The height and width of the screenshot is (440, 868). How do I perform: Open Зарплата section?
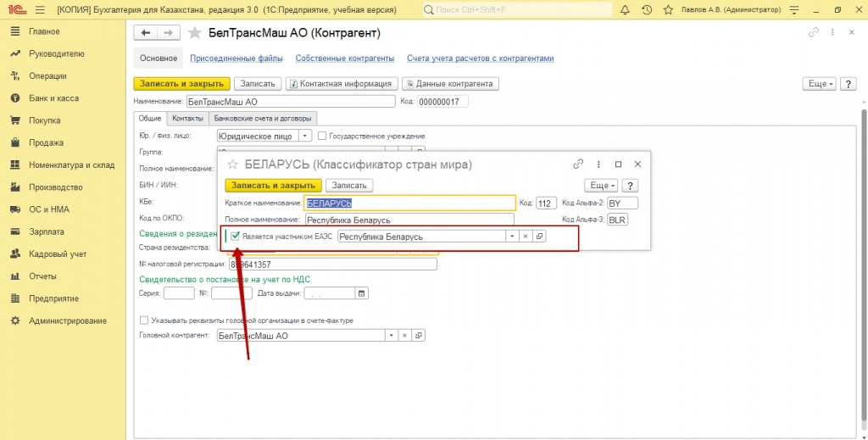pyautogui.click(x=47, y=231)
